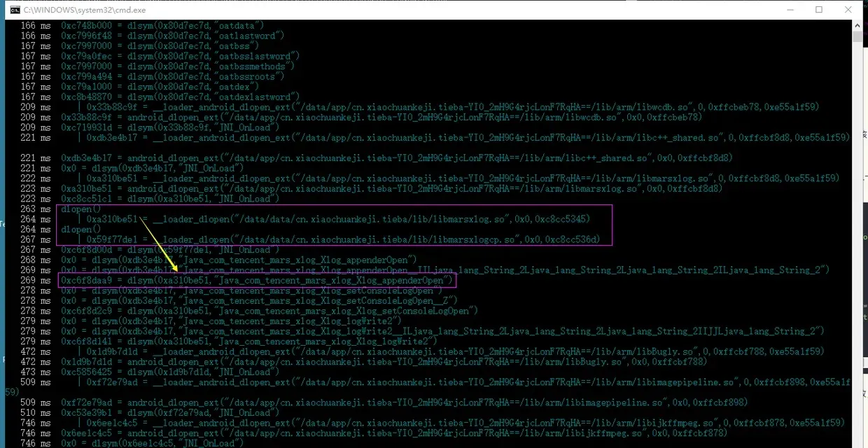The height and width of the screenshot is (448, 868).
Task: Maximize the cmd.exe window
Action: coord(818,10)
